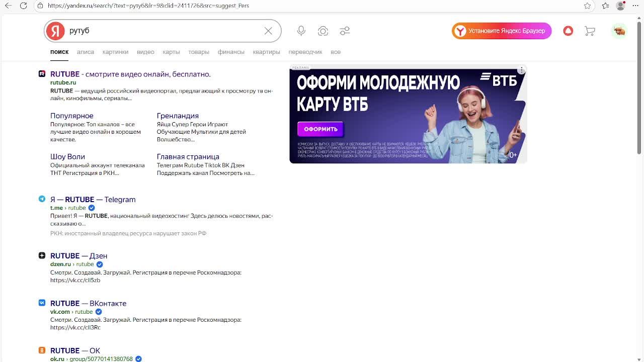Image resolution: width=644 pixels, height=362 pixels.
Task: Click the verified badge next to t.me › rutube
Action: pyautogui.click(x=92, y=208)
